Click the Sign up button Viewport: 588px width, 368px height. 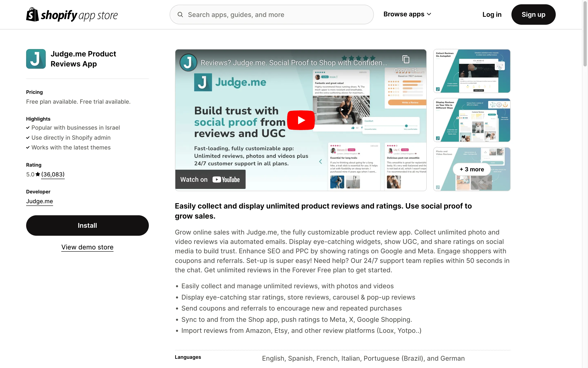click(x=533, y=15)
